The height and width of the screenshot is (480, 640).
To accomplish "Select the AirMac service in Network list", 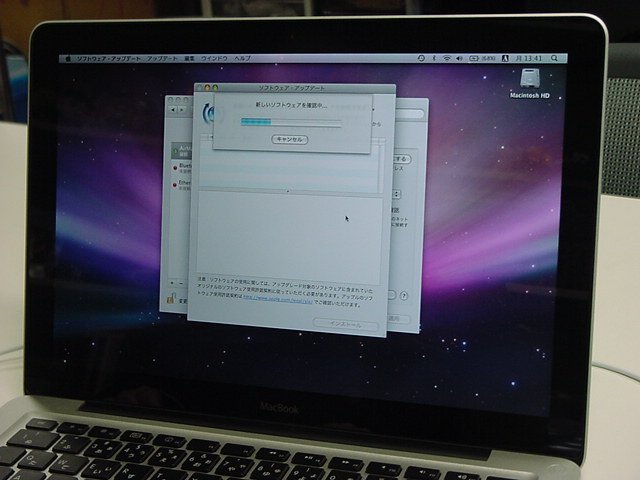I will coord(181,151).
